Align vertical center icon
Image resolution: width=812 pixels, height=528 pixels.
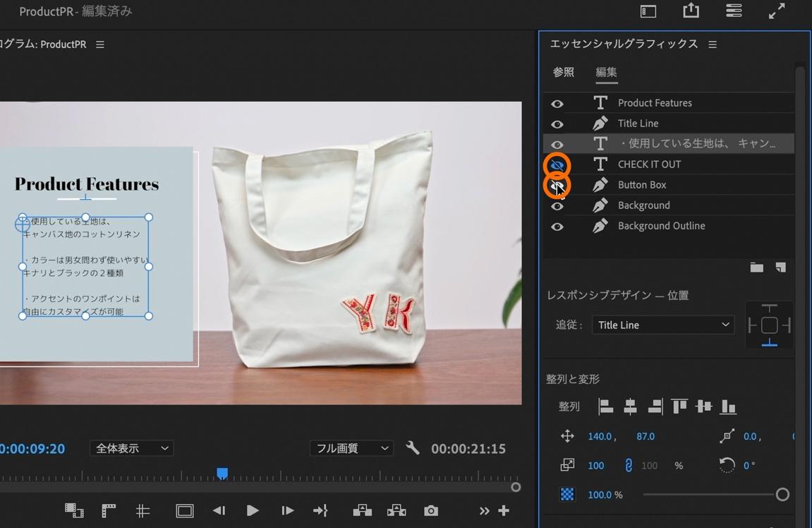[x=704, y=407]
